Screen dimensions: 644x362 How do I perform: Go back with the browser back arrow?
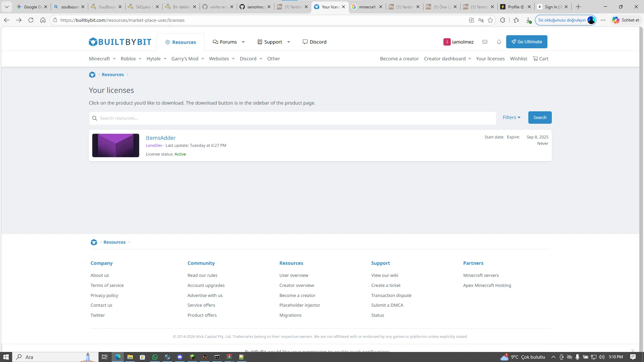(x=7, y=20)
